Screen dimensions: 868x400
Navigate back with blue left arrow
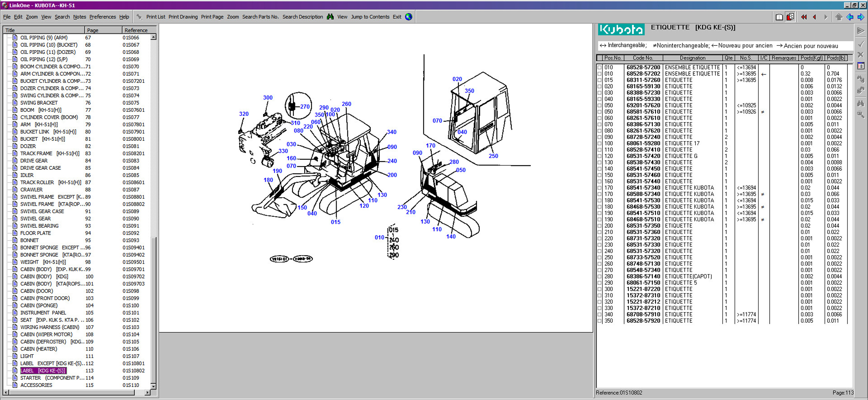[850, 17]
